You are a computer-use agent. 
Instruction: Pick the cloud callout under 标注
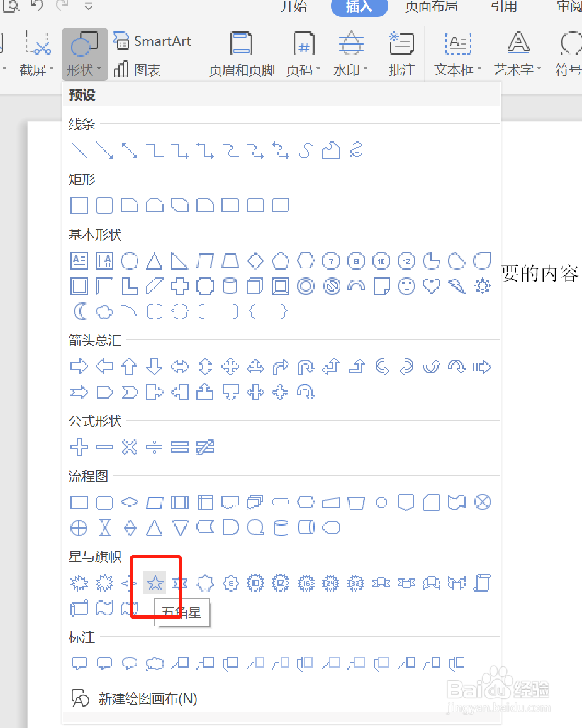[x=154, y=663]
